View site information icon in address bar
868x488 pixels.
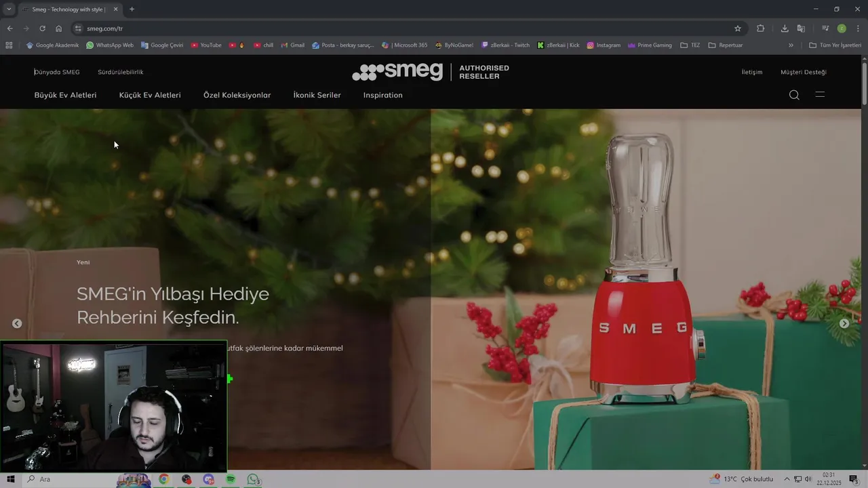[78, 28]
